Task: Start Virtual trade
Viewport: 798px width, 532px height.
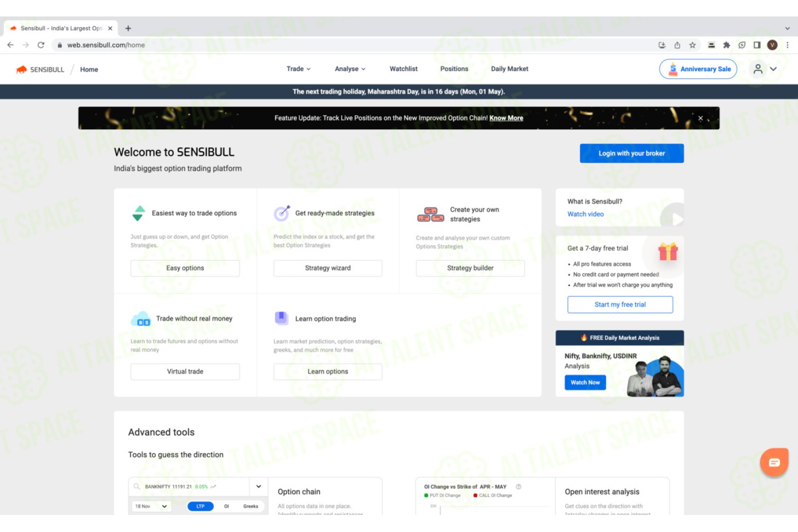Action: (185, 371)
